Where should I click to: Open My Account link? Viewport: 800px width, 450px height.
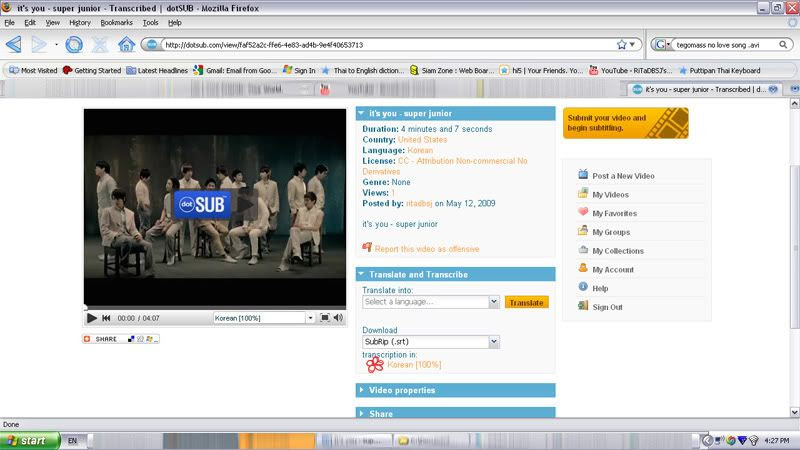(x=613, y=270)
